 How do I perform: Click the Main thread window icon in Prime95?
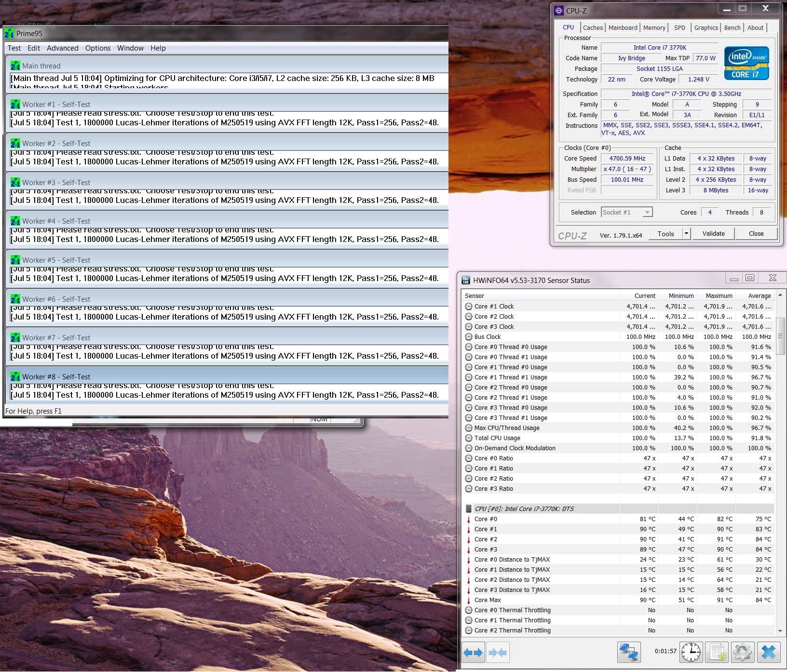tap(15, 66)
